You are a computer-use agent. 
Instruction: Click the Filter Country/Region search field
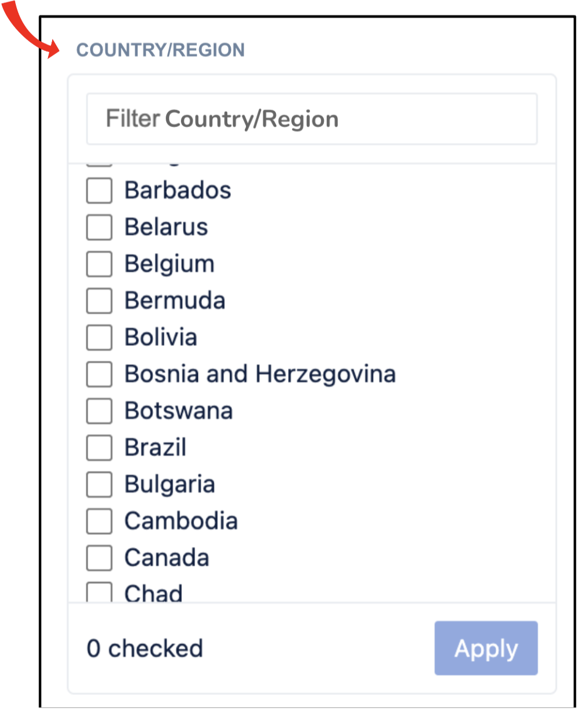[312, 119]
